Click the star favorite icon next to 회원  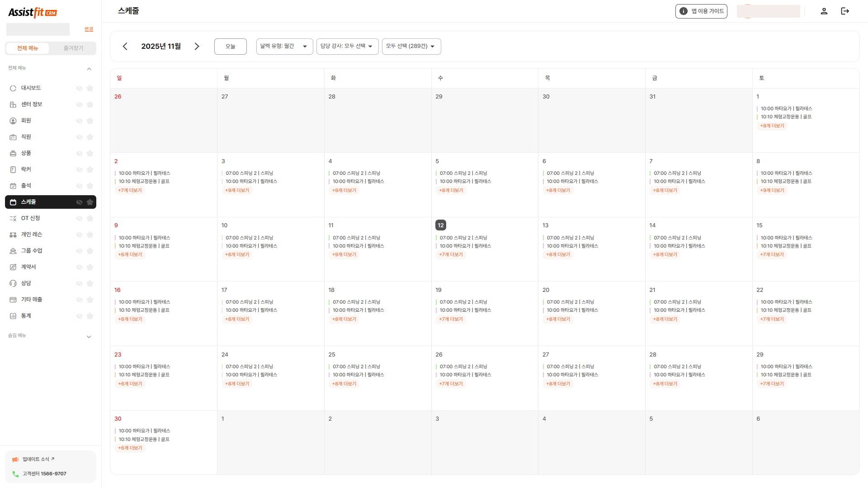[90, 121]
